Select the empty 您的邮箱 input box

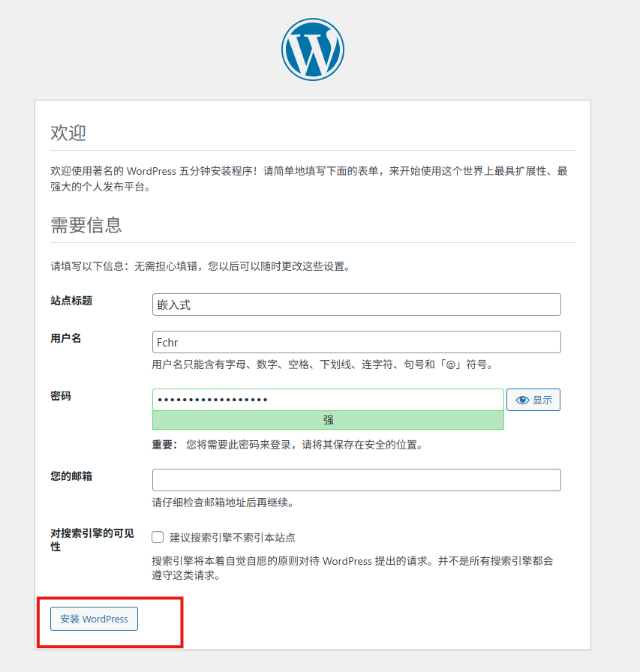point(356,480)
